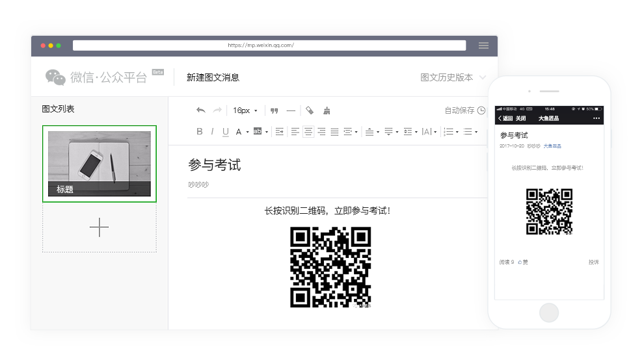Image resolution: width=644 pixels, height=360 pixels.
Task: Click the plus area to add article
Action: coord(99,227)
